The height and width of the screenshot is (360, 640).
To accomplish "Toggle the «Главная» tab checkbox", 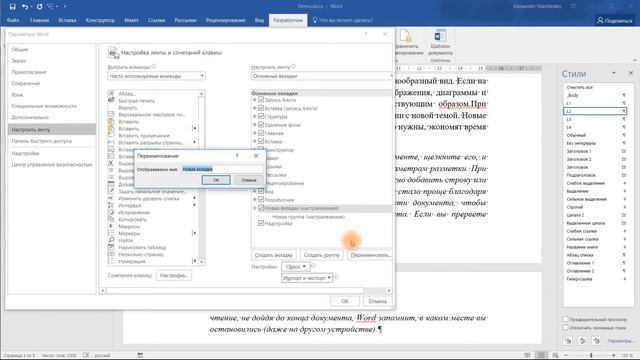I will tap(261, 133).
